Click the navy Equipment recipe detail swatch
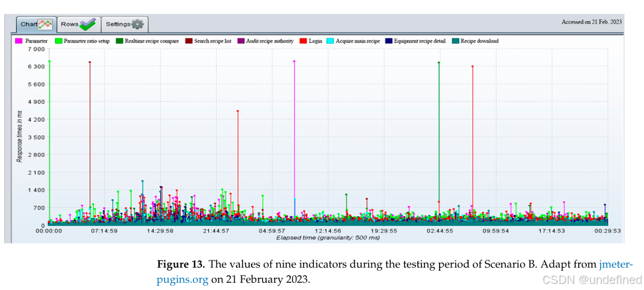Image resolution: width=644 pixels, height=290 pixels. pos(388,41)
